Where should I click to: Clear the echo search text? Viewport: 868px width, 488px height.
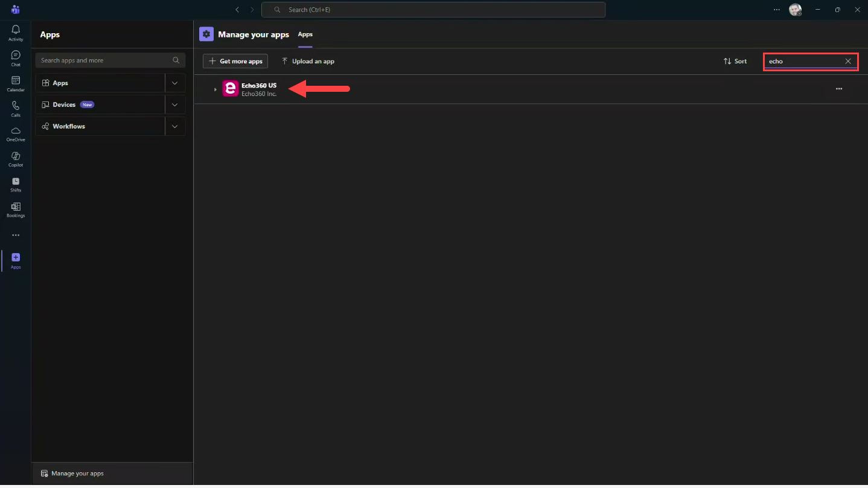(849, 61)
